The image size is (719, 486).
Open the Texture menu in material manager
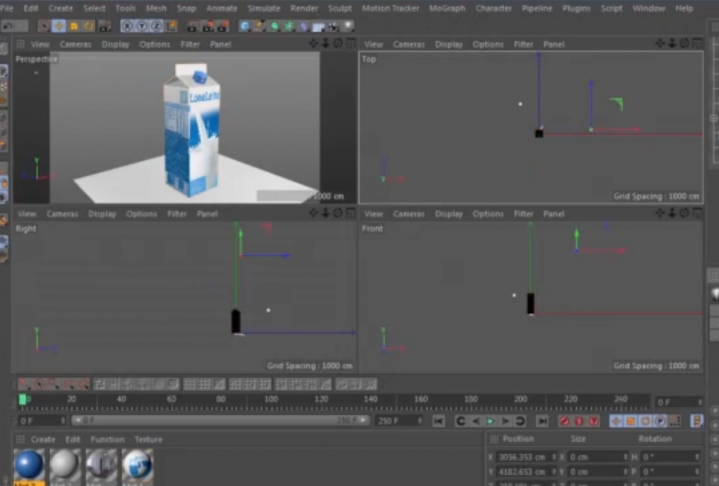tap(148, 439)
